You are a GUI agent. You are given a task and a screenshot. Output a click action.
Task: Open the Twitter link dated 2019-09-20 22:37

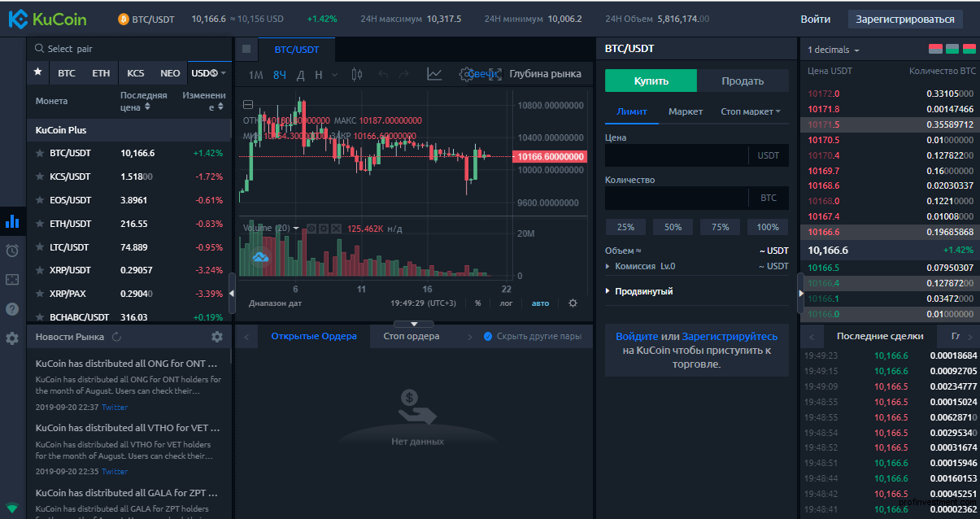(x=115, y=407)
